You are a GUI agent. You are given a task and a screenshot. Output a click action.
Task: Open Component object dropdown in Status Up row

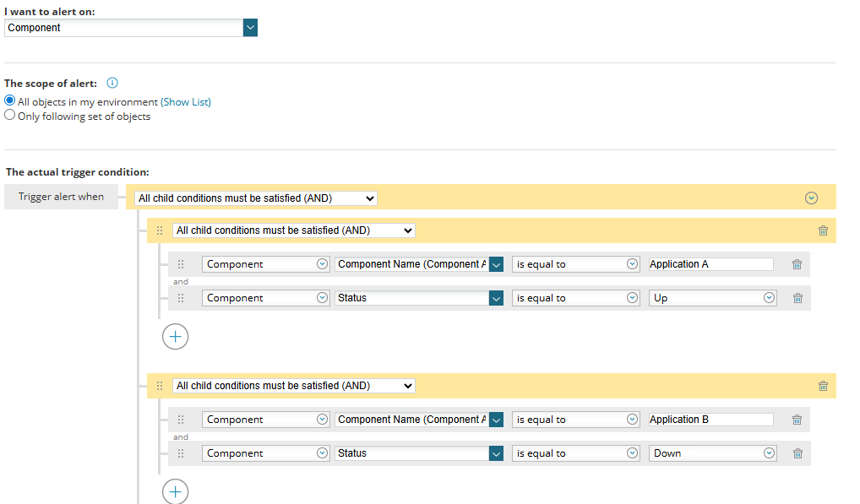(x=265, y=298)
